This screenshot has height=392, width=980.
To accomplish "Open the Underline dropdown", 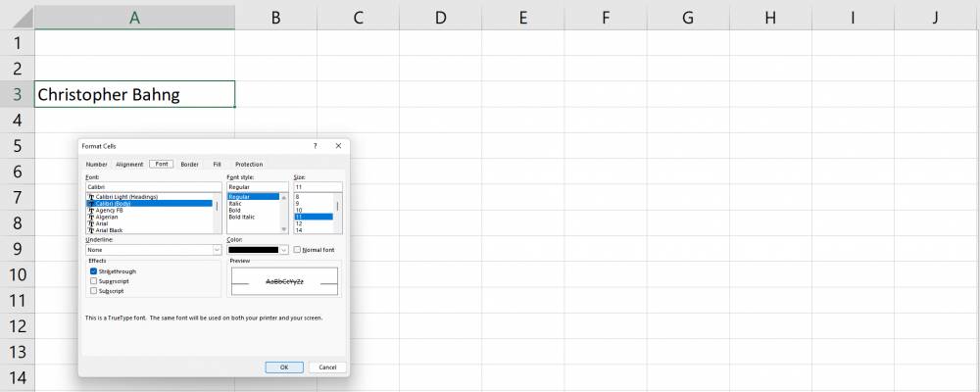I will 217,250.
